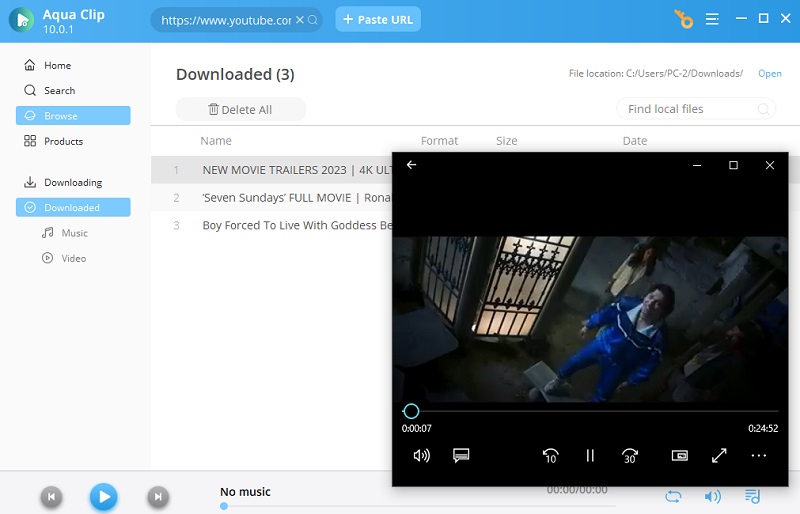This screenshot has width=800, height=514.
Task: Select NEW MOVIE TRAILERS 2023 row
Action: [271, 170]
